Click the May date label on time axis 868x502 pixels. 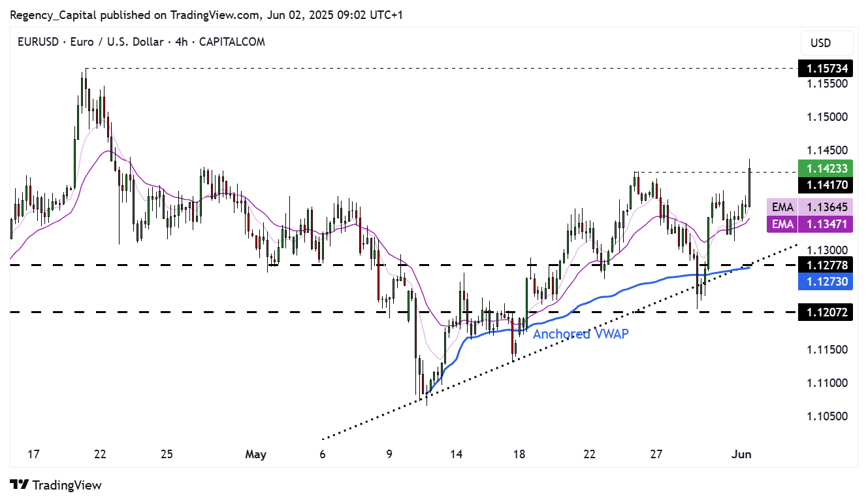(256, 454)
